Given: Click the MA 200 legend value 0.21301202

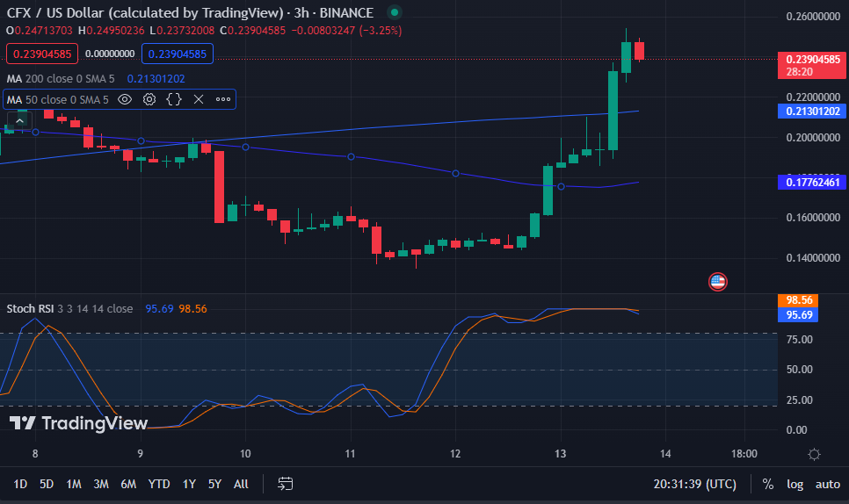Looking at the screenshot, I should (156, 79).
